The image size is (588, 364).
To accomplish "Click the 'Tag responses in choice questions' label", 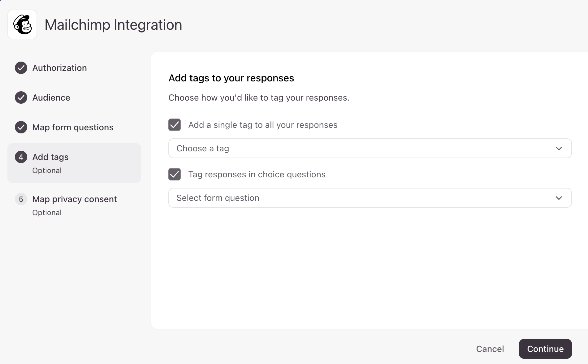I will pos(257,174).
